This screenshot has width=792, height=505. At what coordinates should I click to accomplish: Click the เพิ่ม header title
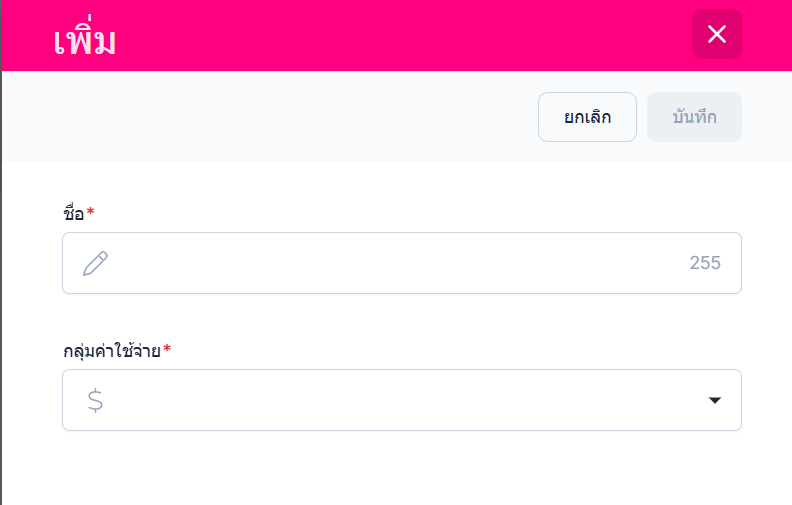tap(84, 40)
